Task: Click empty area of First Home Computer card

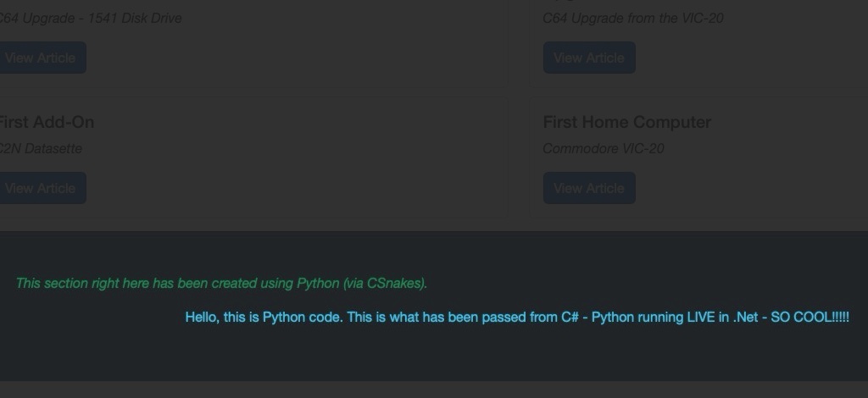Action: point(775,166)
